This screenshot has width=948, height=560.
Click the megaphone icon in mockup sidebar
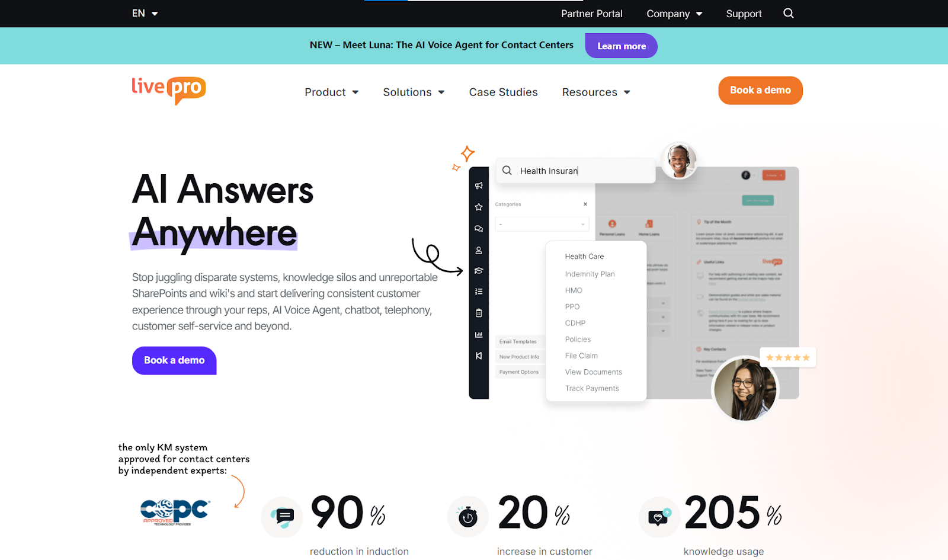point(479,185)
